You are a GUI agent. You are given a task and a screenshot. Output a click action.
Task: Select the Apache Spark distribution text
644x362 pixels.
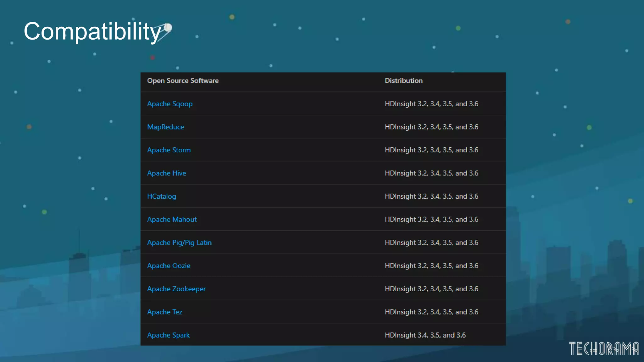coord(425,335)
